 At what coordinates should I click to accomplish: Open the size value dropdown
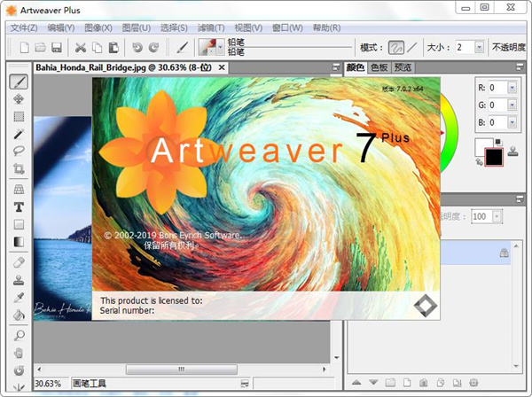coord(479,47)
